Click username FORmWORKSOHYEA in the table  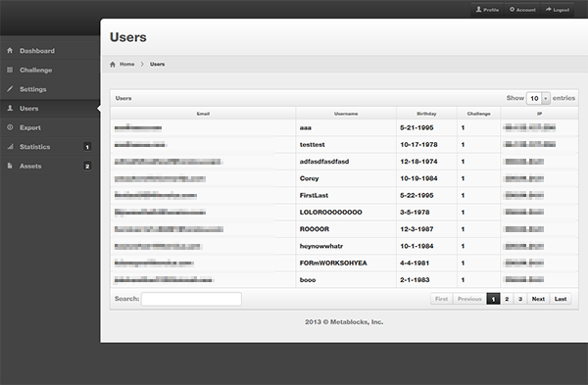click(x=333, y=263)
